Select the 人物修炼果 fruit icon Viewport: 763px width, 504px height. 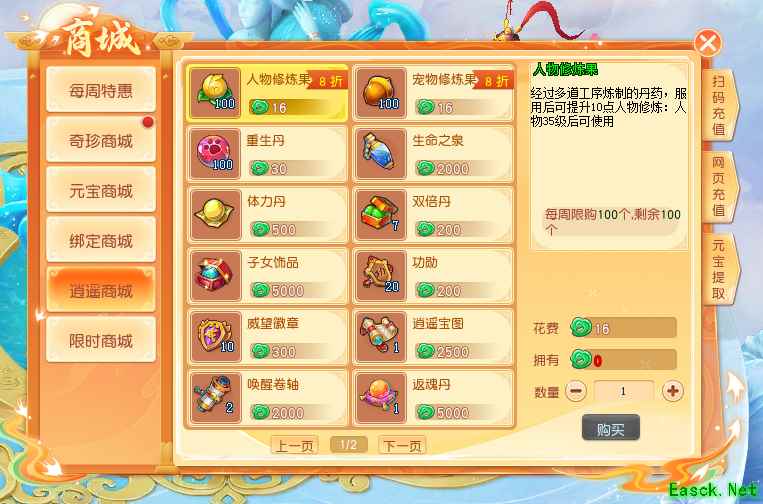click(x=215, y=92)
